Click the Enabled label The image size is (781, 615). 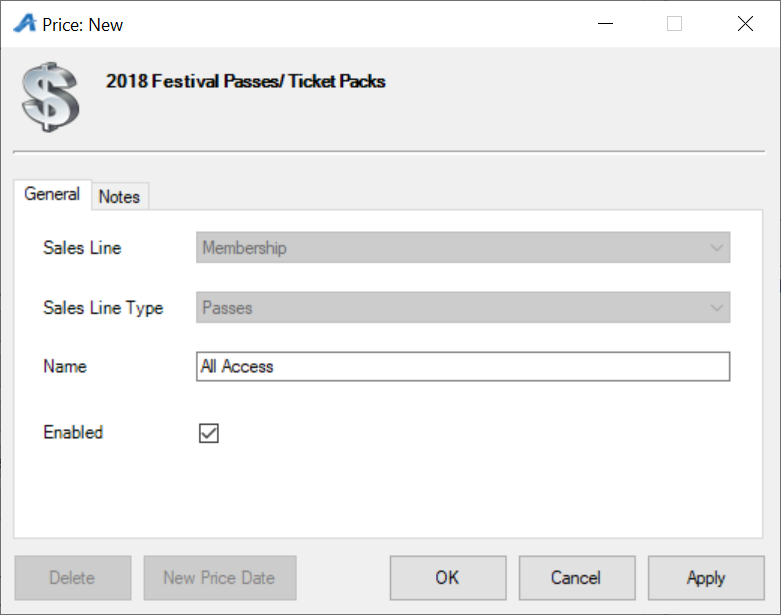(x=73, y=432)
